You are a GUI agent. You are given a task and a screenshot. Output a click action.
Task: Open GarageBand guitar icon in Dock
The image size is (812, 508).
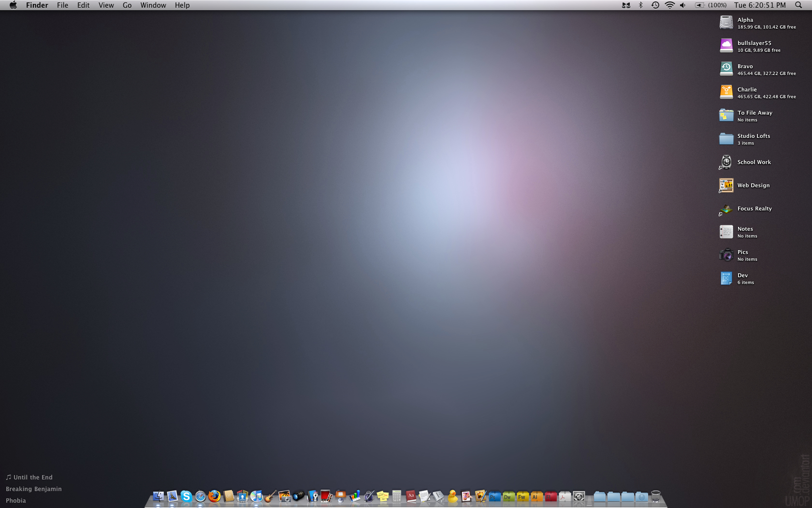(x=270, y=496)
